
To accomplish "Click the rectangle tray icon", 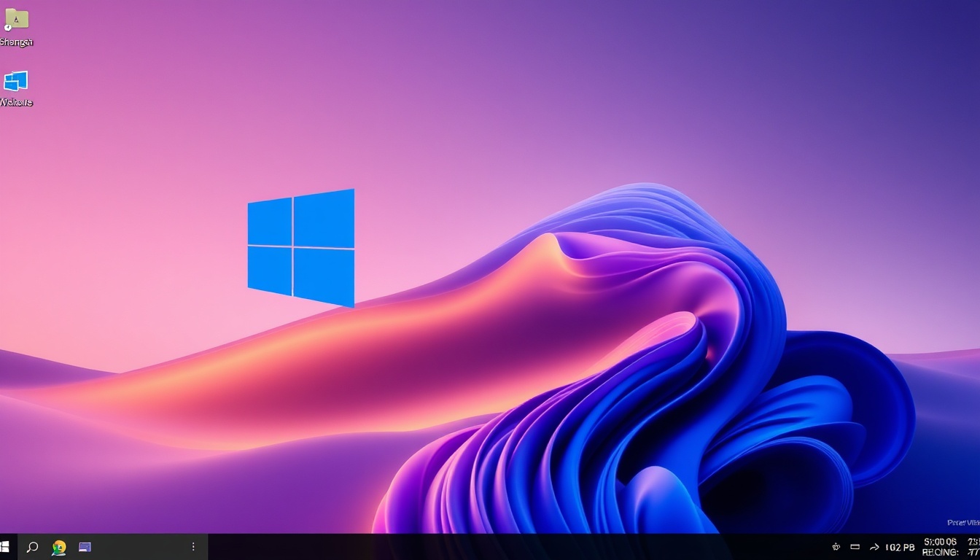I will (855, 547).
